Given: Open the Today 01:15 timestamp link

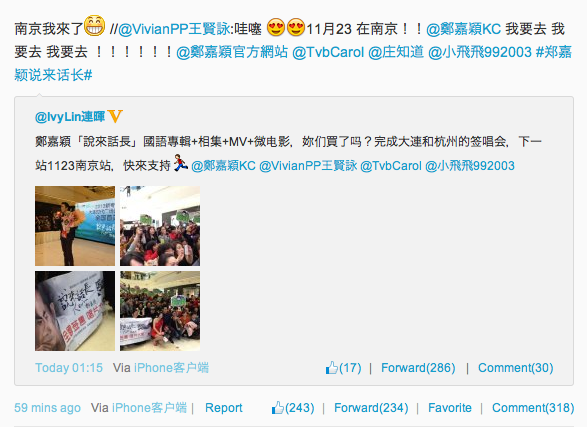Looking at the screenshot, I should [x=69, y=368].
